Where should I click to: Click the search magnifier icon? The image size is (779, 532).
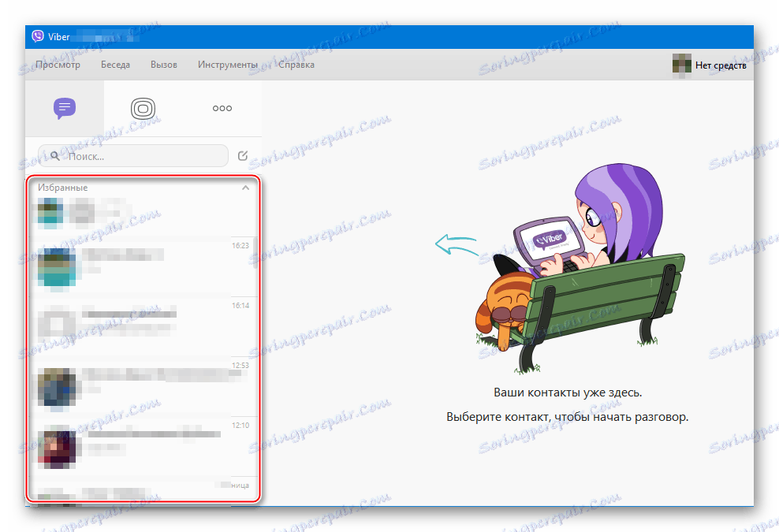(54, 156)
